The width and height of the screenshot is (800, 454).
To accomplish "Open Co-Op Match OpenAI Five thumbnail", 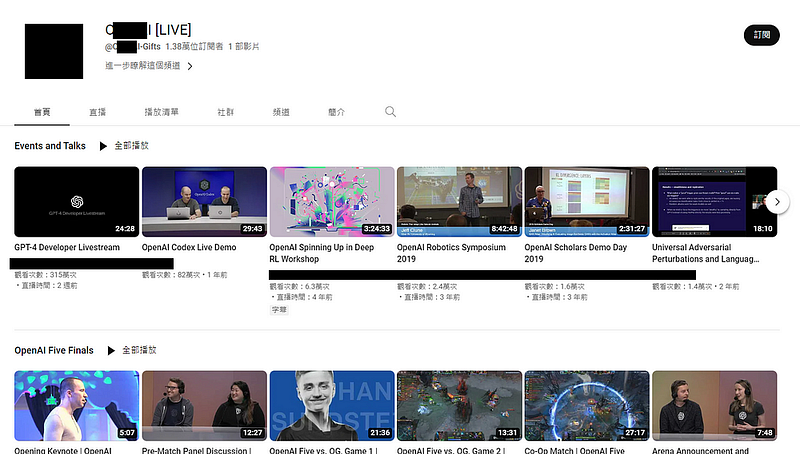I will coord(587,406).
